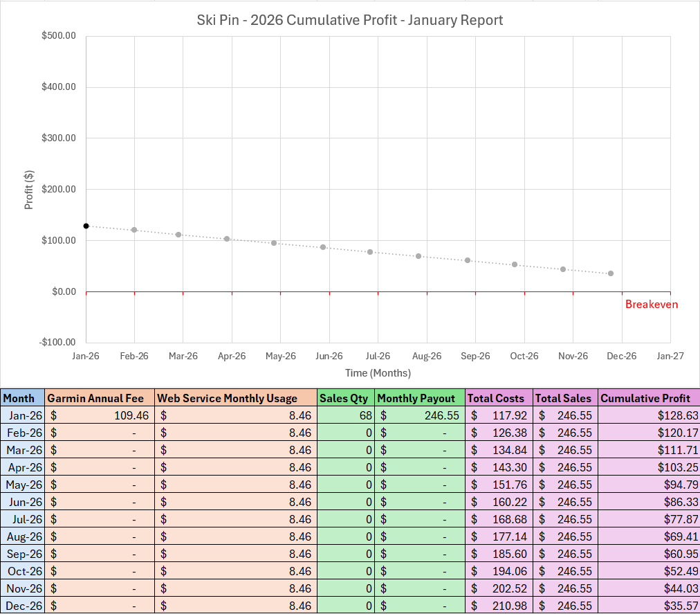Image resolution: width=700 pixels, height=614 pixels.
Task: Select the Month column header cell
Action: coord(22,398)
